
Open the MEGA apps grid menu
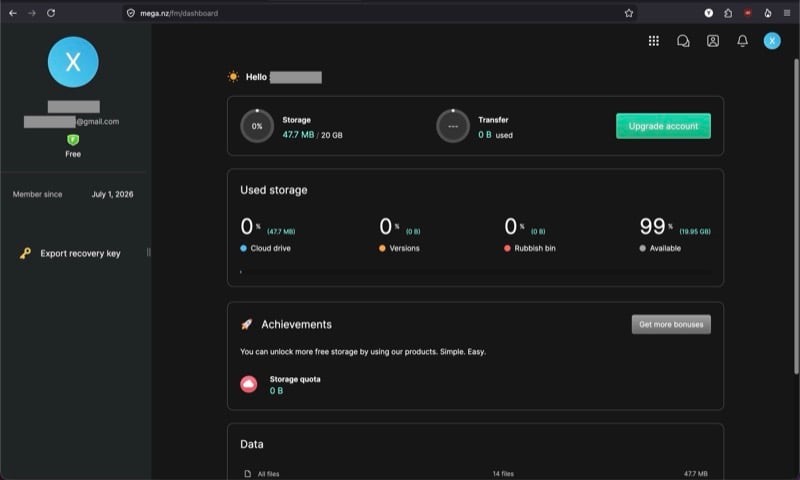tap(654, 41)
